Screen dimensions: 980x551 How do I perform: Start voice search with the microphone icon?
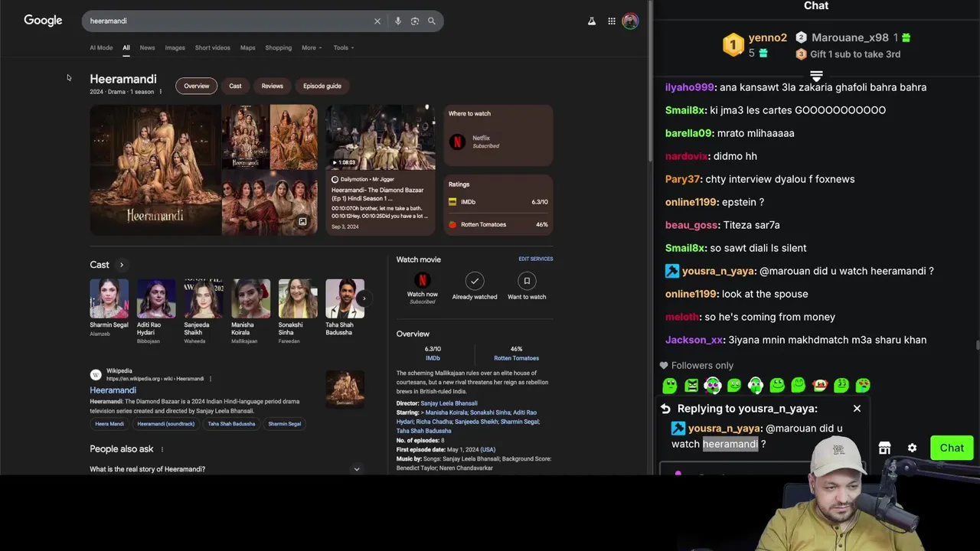[x=397, y=21]
